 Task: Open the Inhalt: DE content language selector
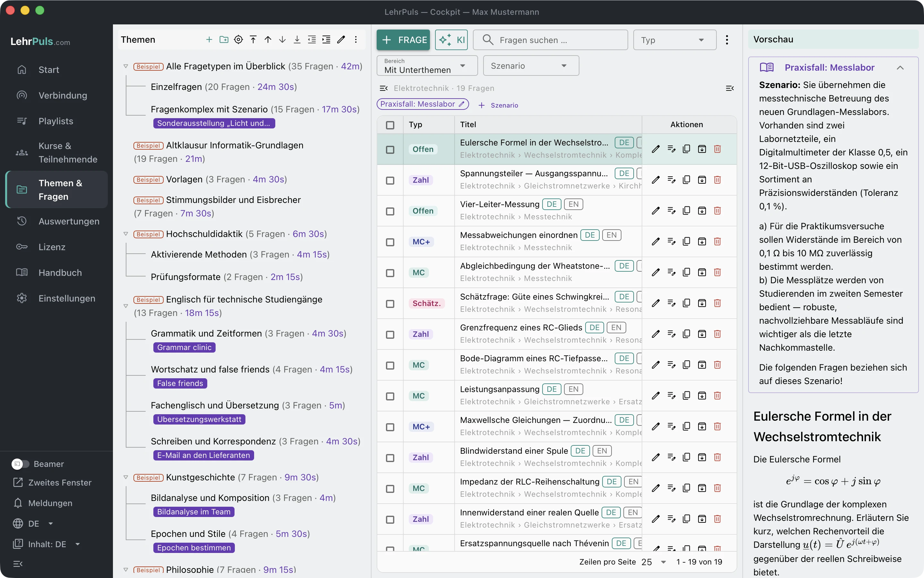pos(47,544)
